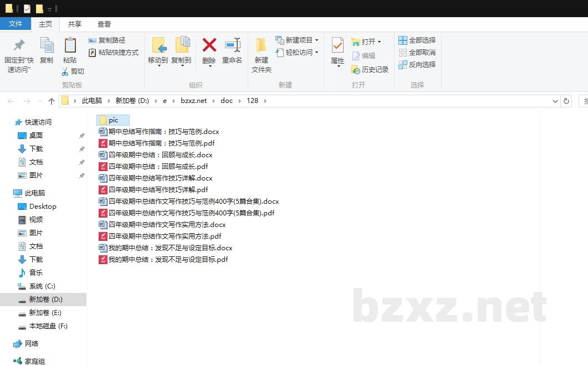588x366 pixels.
Task: Click the red Delete icon in ribbon
Action: coord(209,45)
